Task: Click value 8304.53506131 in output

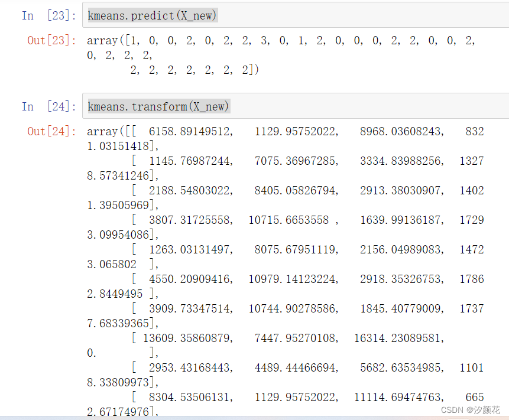Action: tap(190, 396)
